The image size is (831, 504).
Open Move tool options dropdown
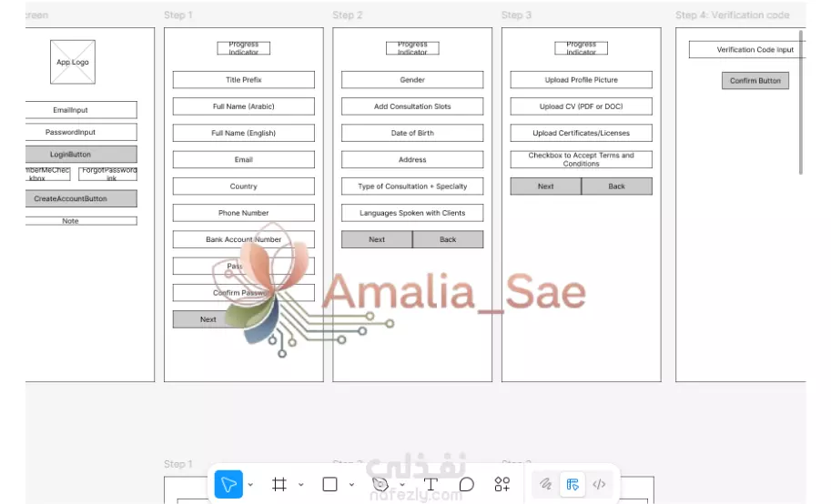[x=250, y=484]
